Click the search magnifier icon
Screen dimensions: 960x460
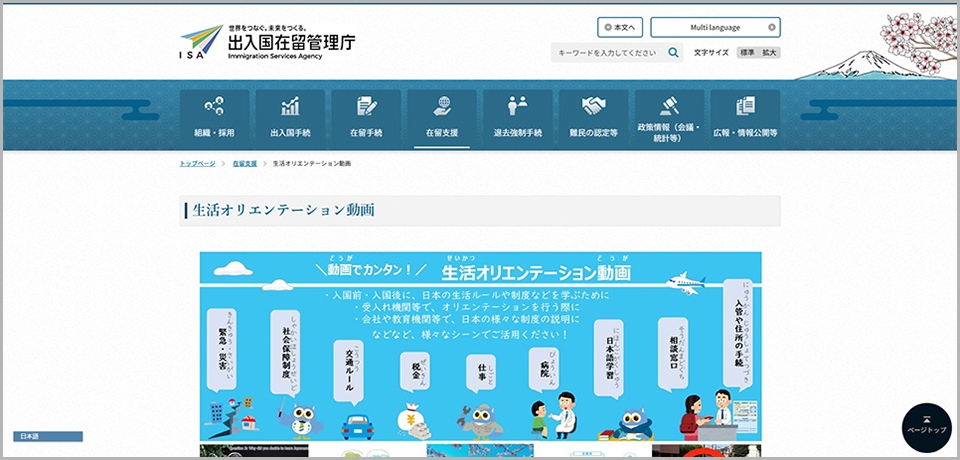[673, 53]
